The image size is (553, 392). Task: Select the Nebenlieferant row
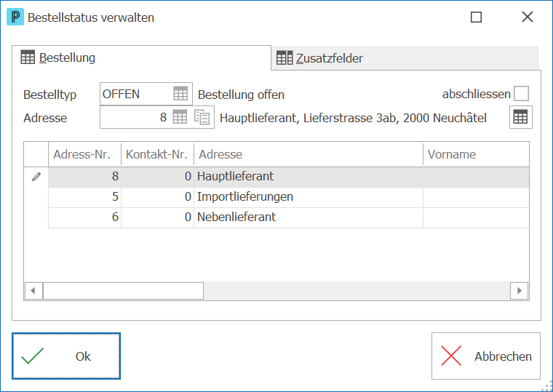288,217
